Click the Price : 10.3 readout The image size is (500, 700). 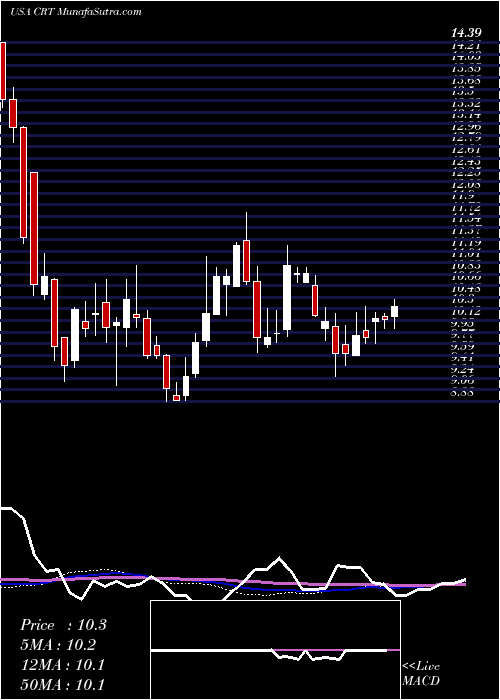(63, 625)
